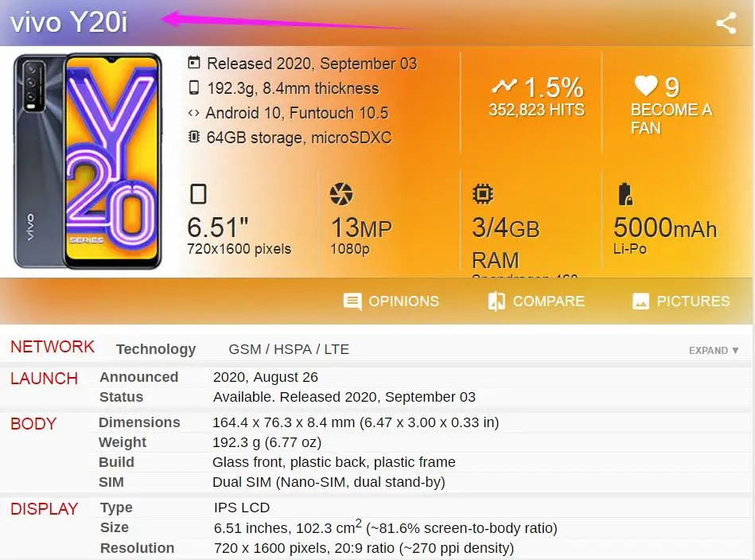Click the Pictures image icon

click(640, 301)
